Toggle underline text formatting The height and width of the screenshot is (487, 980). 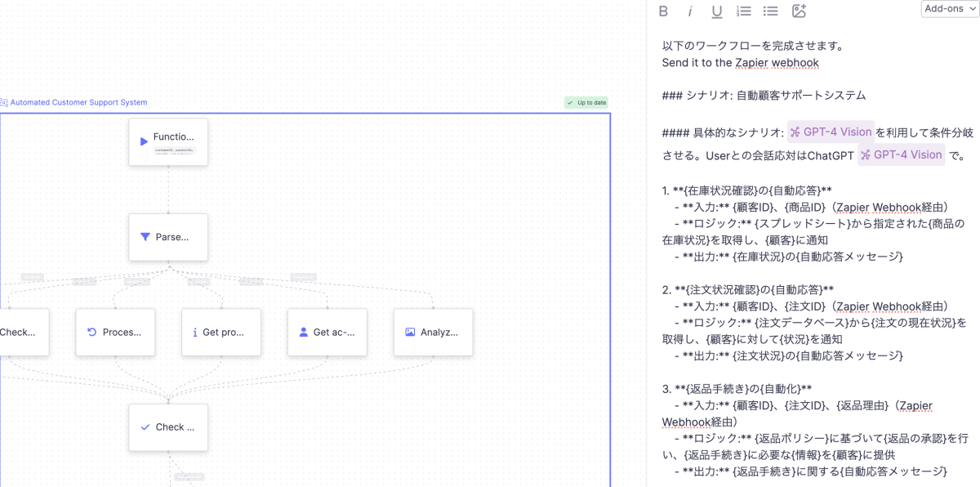click(717, 11)
